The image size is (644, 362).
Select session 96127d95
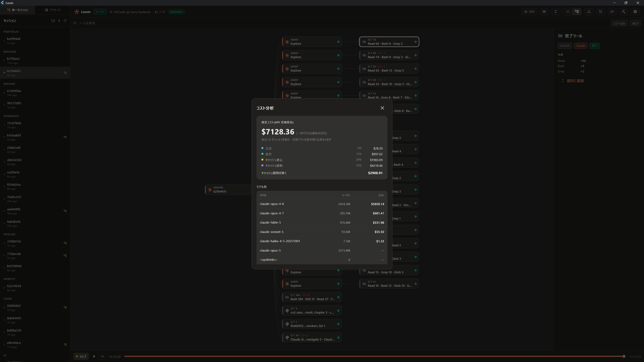(35, 105)
